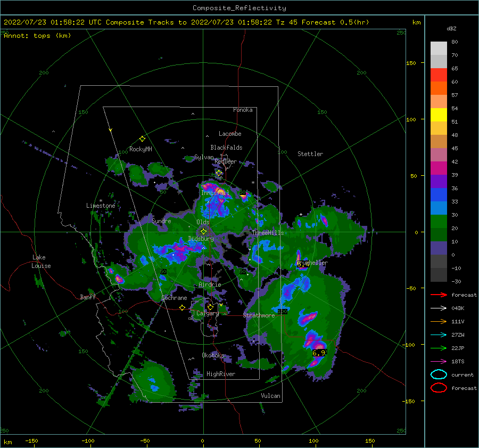Click the Vulcan city label
This screenshot has width=479, height=448.
pos(270,396)
